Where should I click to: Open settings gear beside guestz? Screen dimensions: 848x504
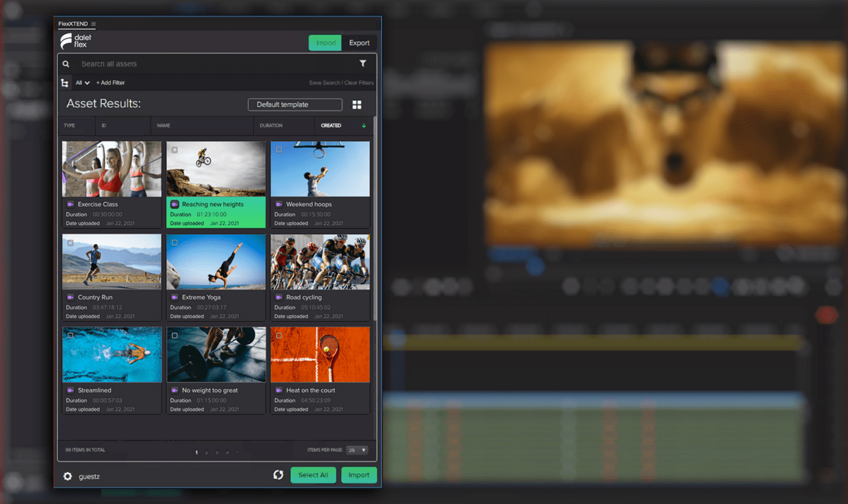(x=68, y=476)
